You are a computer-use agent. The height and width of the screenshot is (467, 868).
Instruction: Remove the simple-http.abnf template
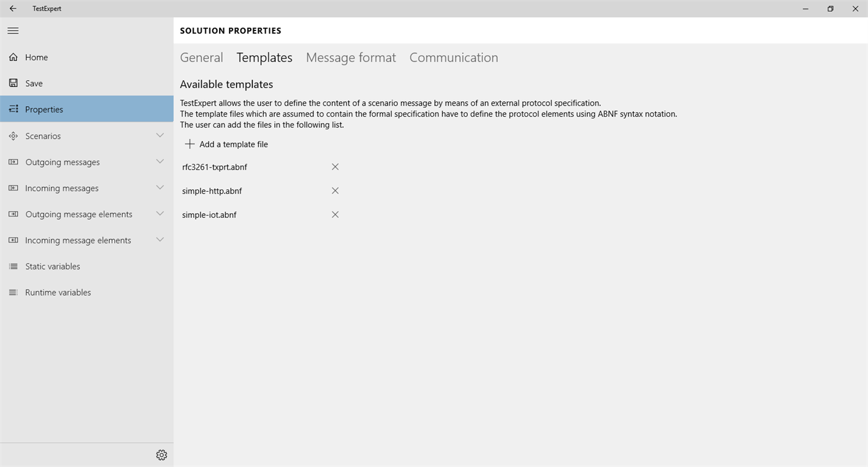tap(335, 191)
